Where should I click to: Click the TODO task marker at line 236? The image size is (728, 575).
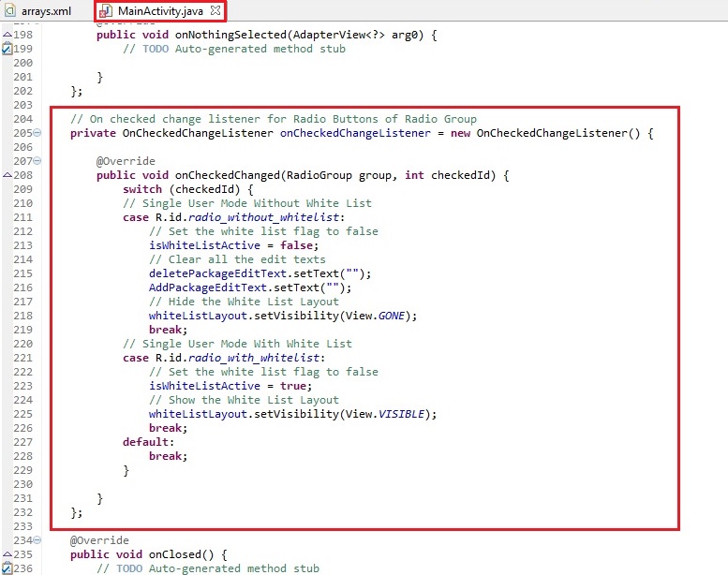click(7, 568)
